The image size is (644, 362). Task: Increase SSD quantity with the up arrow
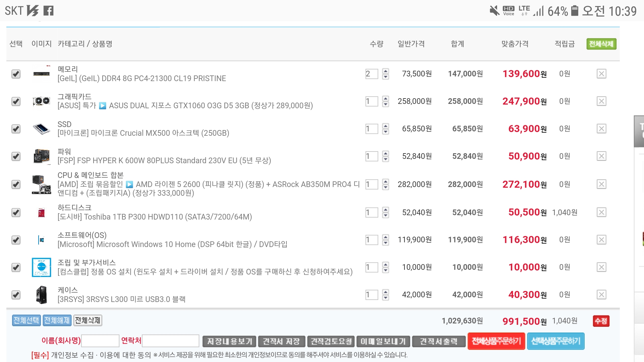click(x=386, y=126)
